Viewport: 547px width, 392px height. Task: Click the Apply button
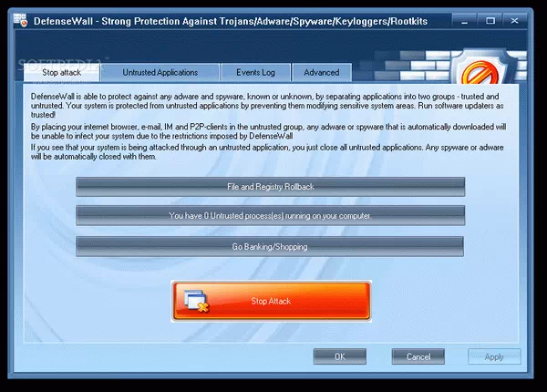coord(494,356)
